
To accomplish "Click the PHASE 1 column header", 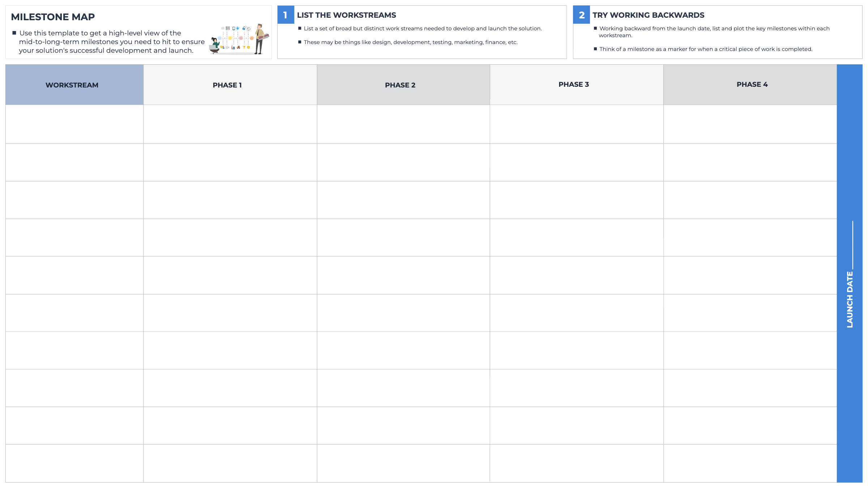I will pos(230,85).
